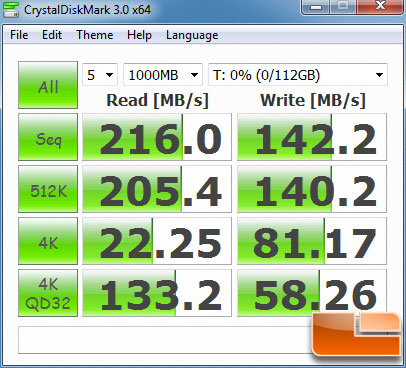Select the 512K write result 140.2
Viewport: 406px width, 368px height.
coord(312,189)
